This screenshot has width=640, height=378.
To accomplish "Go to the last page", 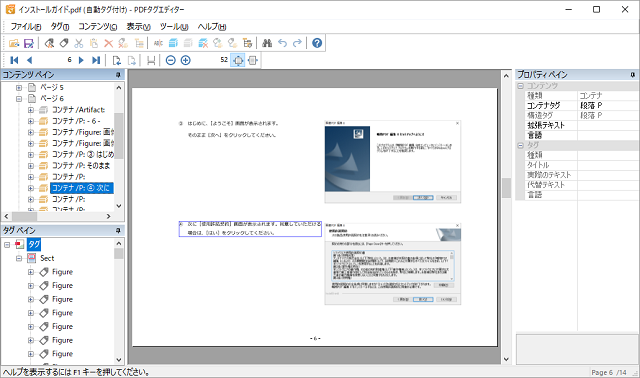I will coord(96,60).
